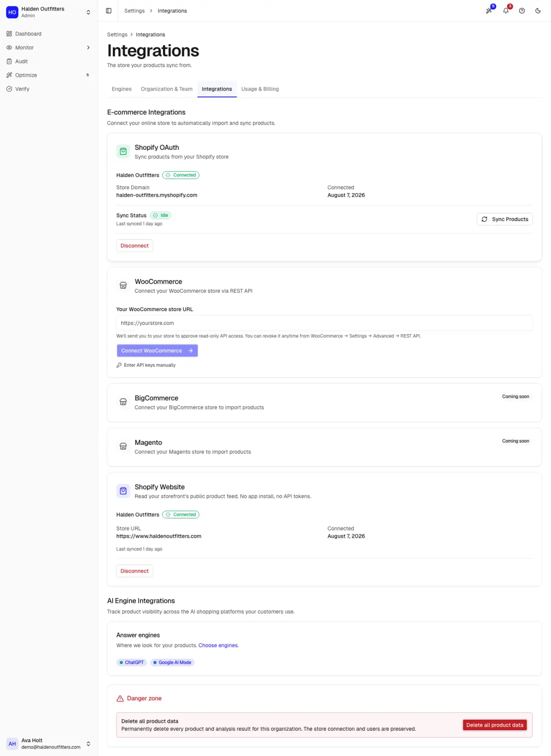Switch to Organization & Team tab
Viewport: 551px width, 756px height.
click(167, 89)
